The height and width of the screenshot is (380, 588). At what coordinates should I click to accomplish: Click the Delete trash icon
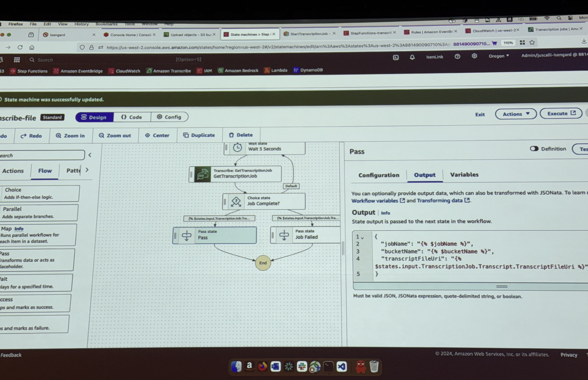pyautogui.click(x=231, y=135)
